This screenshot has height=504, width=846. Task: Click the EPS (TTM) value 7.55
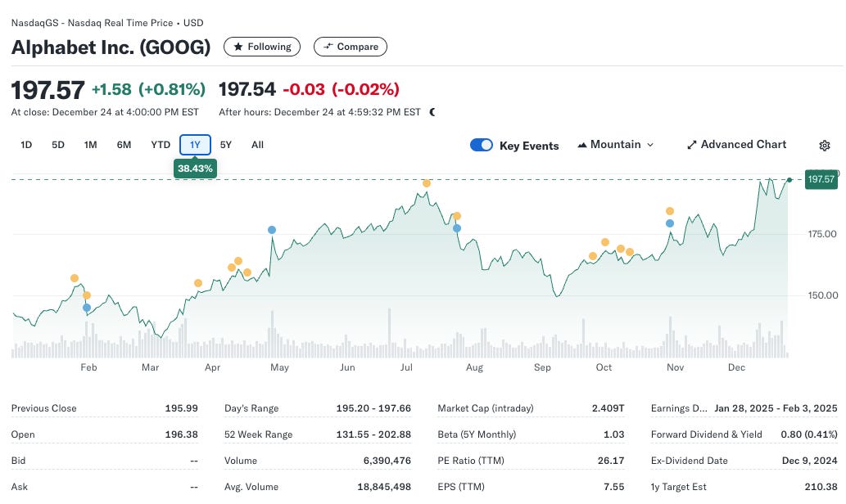coord(614,487)
